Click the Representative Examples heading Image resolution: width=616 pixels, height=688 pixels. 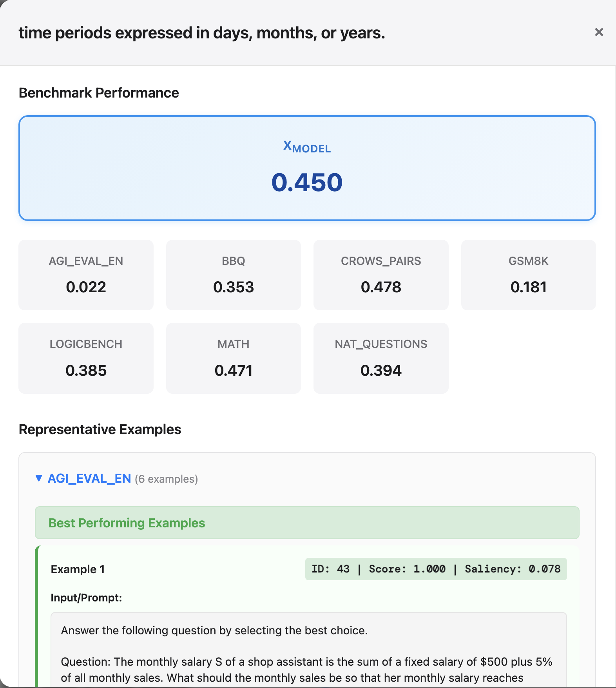(x=100, y=429)
